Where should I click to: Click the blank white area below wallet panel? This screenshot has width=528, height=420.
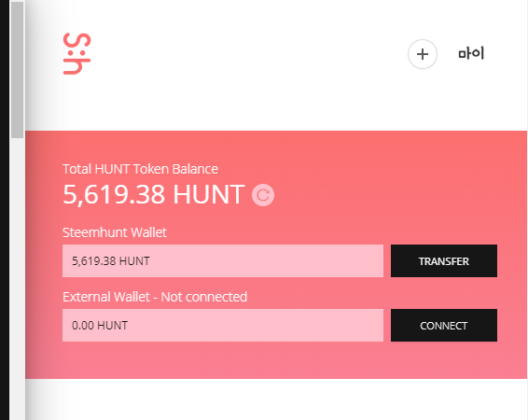coord(276,399)
